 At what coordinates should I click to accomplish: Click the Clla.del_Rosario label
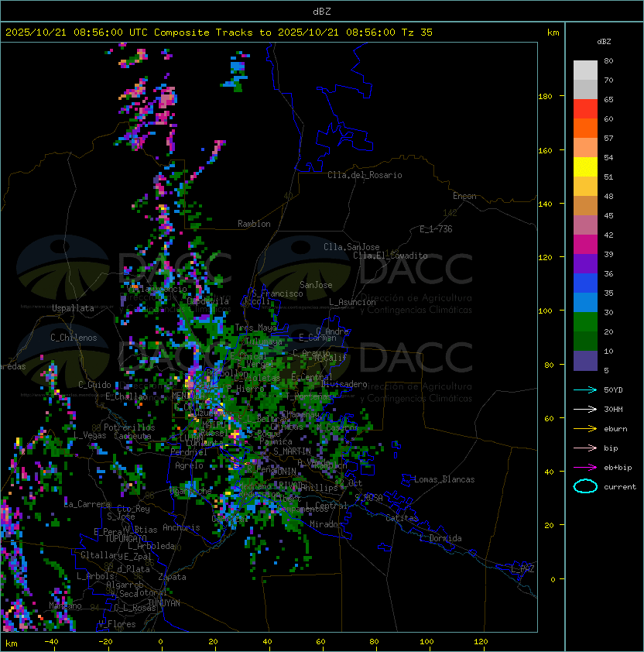(x=365, y=175)
